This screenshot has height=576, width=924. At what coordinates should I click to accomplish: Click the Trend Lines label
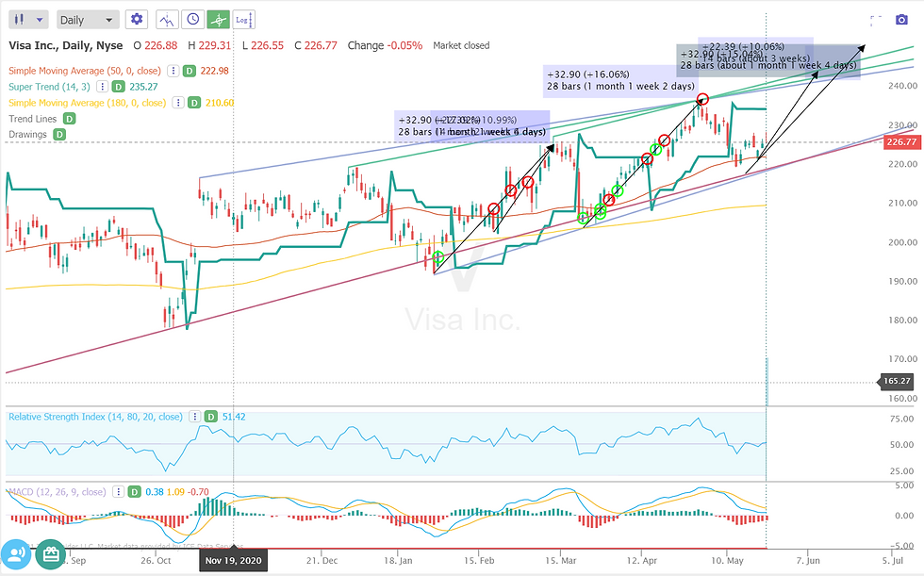tap(32, 119)
